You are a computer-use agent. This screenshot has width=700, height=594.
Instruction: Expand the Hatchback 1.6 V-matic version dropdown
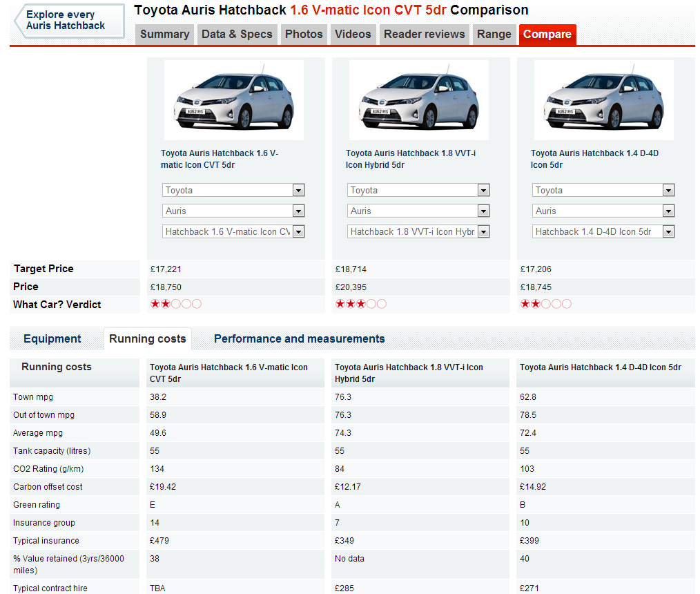233,231
